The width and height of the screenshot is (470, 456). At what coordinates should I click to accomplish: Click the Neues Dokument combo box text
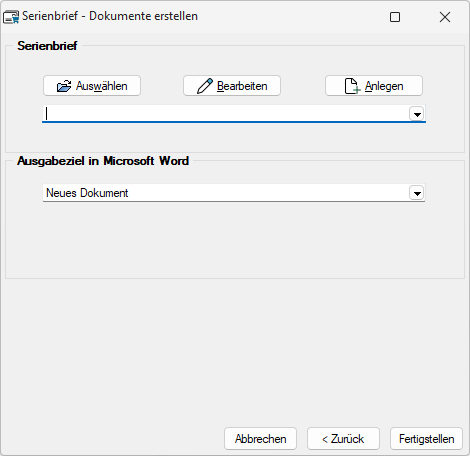(87, 193)
